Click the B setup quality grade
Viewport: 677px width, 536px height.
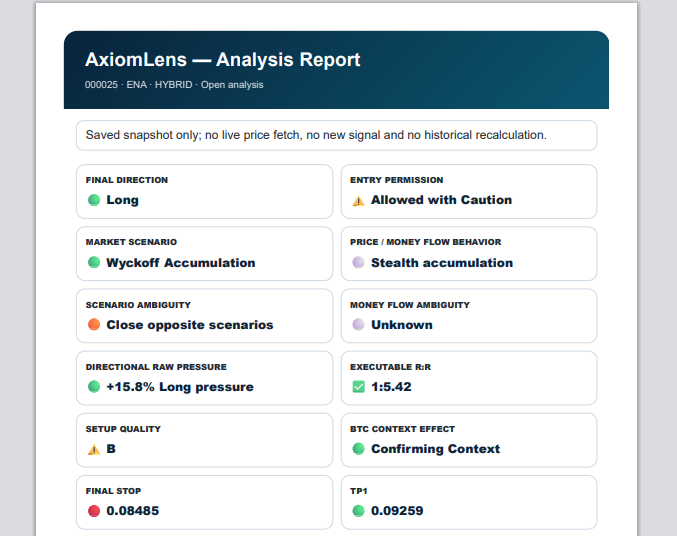point(111,449)
